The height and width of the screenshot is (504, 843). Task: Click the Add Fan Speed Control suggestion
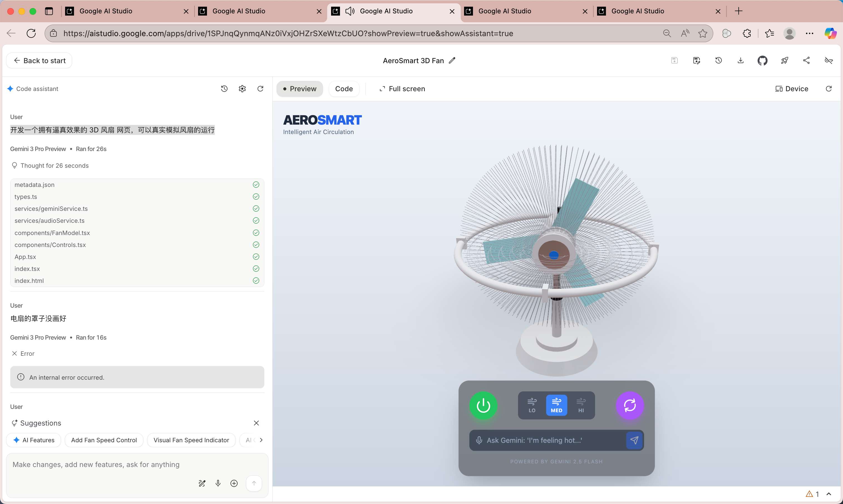pos(104,440)
